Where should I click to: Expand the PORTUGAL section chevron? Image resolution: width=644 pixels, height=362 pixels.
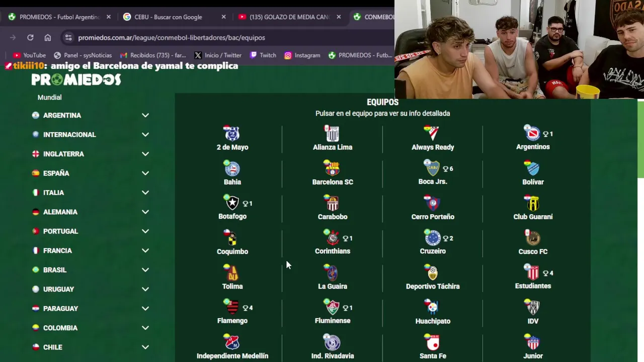click(145, 231)
